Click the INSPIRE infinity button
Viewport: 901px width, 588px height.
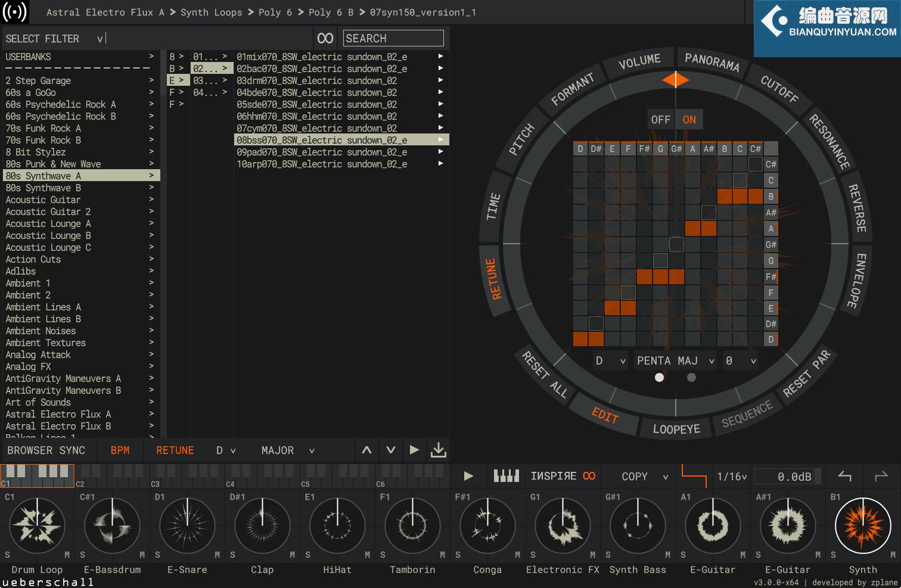click(563, 476)
